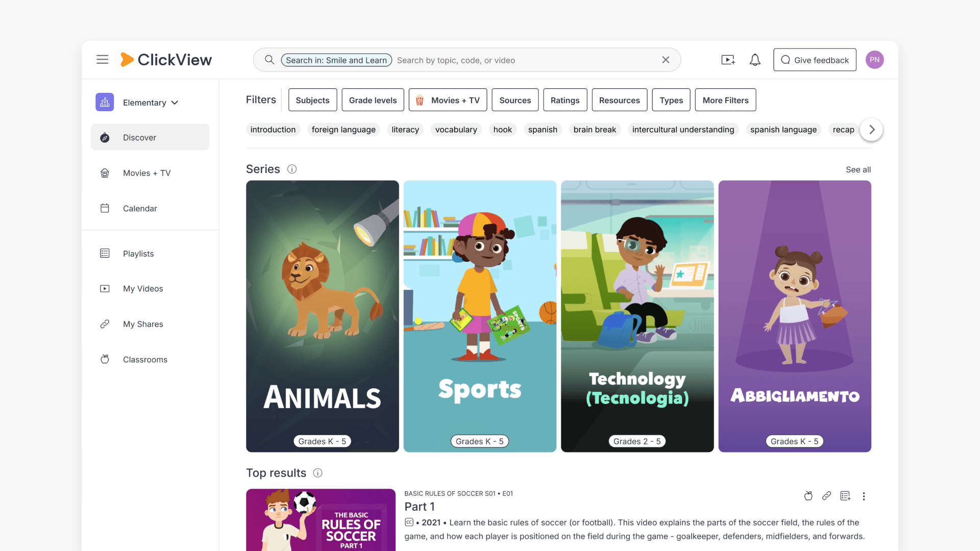Viewport: 980px width, 551px height.
Task: Open the add video icon
Action: [x=728, y=60]
